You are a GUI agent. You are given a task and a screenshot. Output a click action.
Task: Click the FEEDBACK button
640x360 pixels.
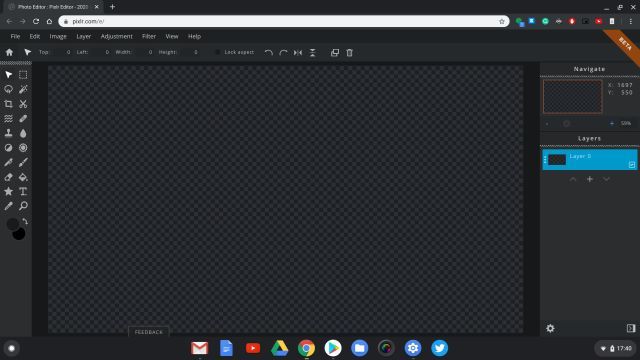coord(149,332)
